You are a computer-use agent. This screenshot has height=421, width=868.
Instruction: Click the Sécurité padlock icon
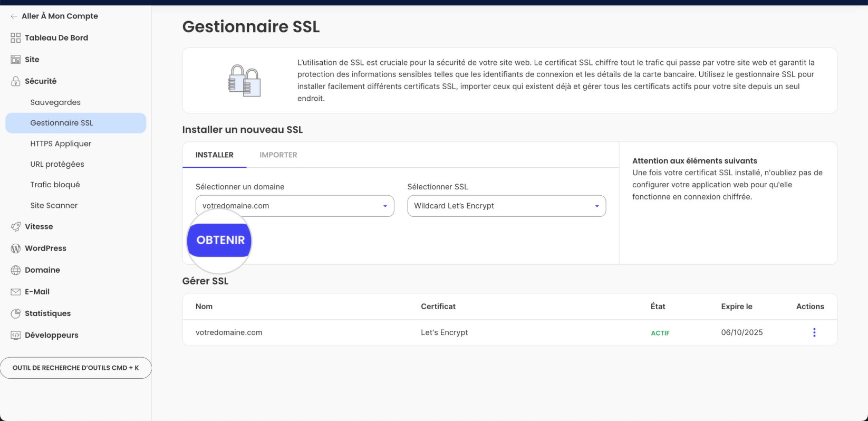[16, 81]
